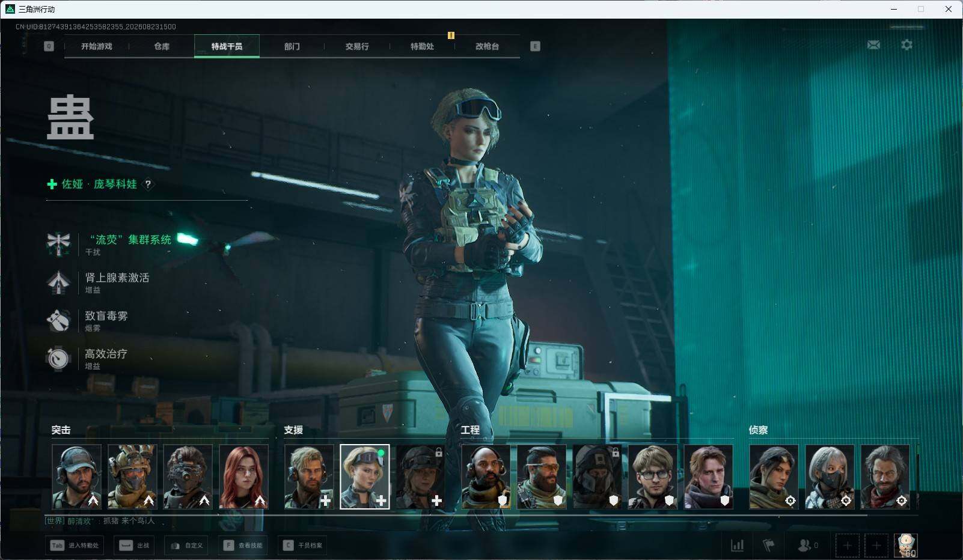The height and width of the screenshot is (560, 963).
Task: Select the highlighted blonde 支援 operator portrait
Action: point(365,476)
